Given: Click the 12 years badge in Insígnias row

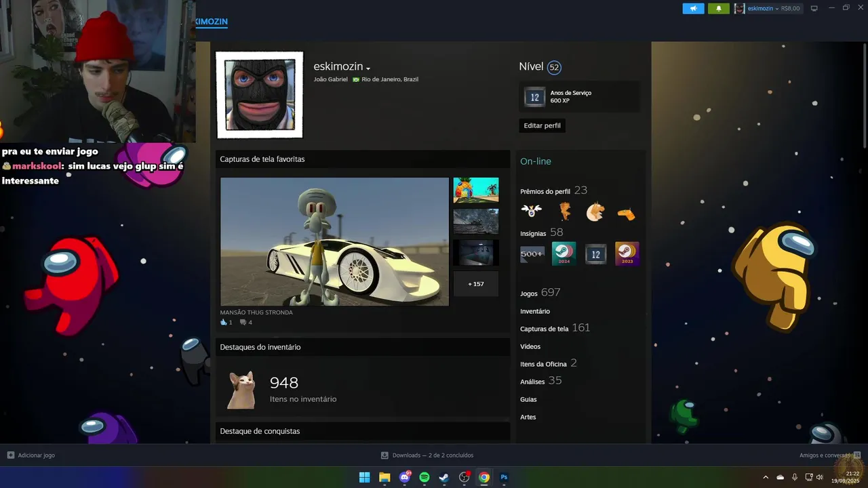Looking at the screenshot, I should tap(595, 253).
